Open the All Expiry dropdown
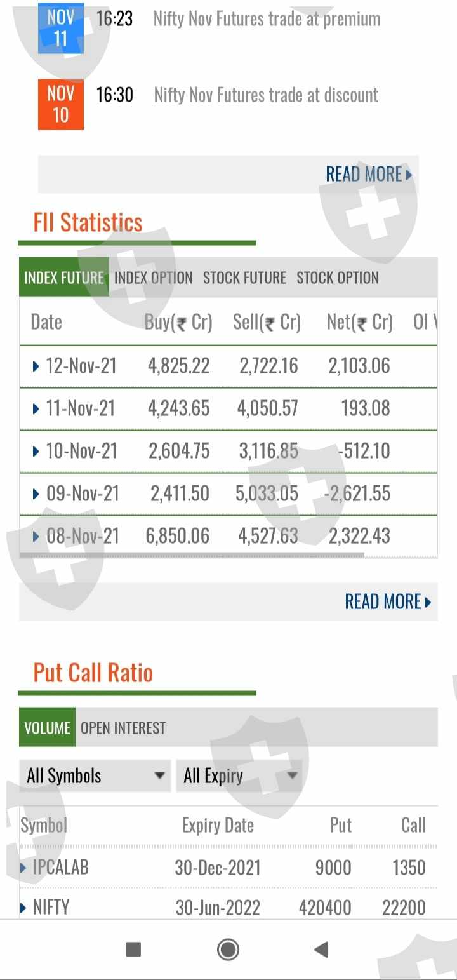This screenshot has height=980, width=457. [239, 775]
